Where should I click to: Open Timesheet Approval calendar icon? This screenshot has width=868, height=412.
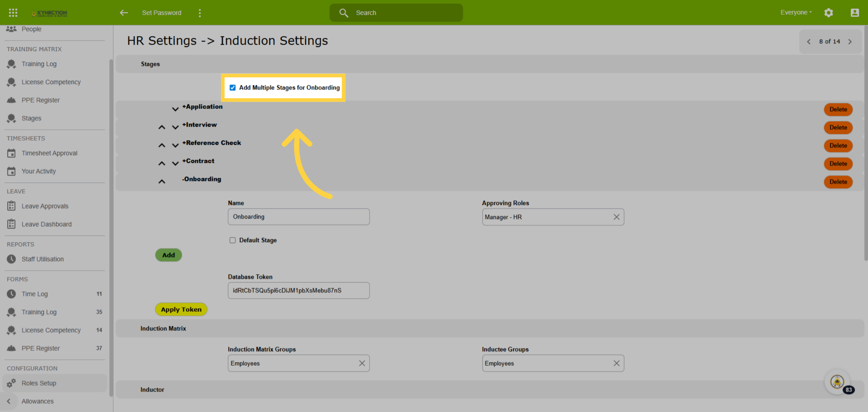12,153
